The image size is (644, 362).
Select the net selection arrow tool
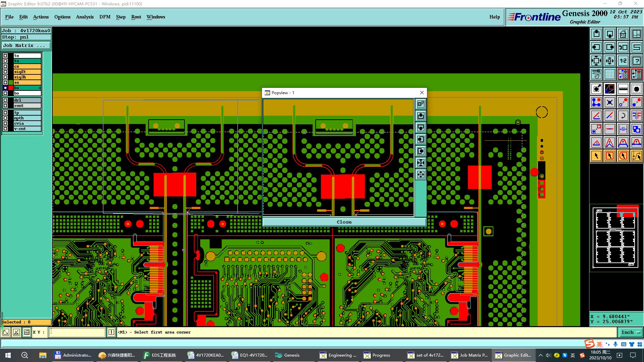click(636, 156)
